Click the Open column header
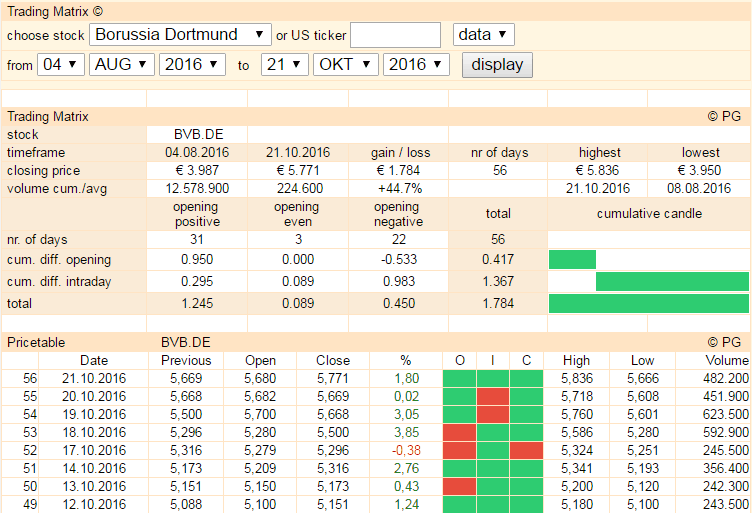Screen dimensions: 752x513 [260, 361]
